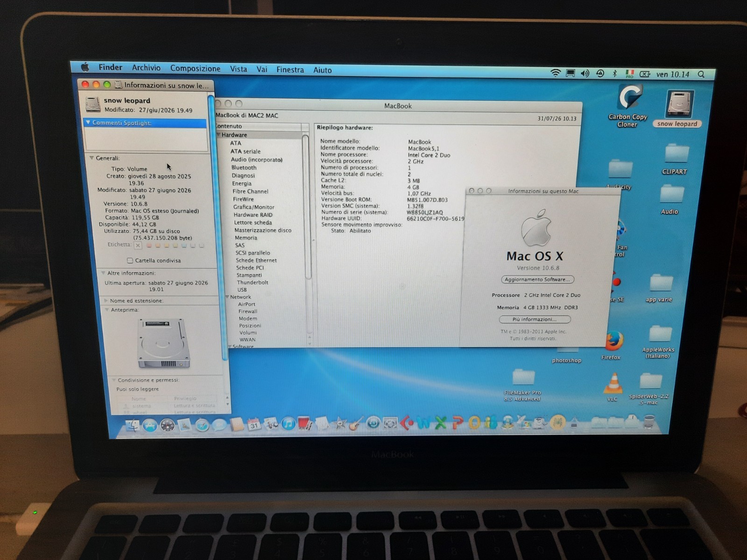Open Address Book from the Dock
This screenshot has height=560, width=747.
[x=237, y=424]
